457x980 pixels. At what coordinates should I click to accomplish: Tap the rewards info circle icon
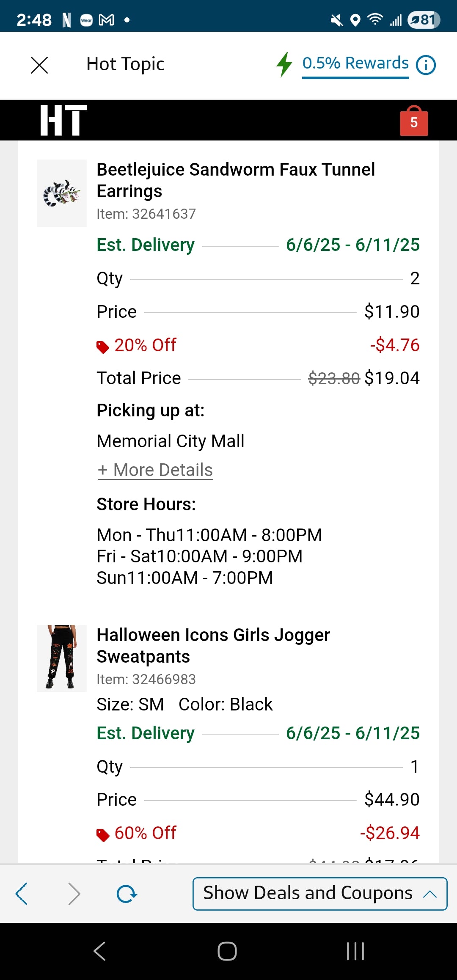coord(426,65)
